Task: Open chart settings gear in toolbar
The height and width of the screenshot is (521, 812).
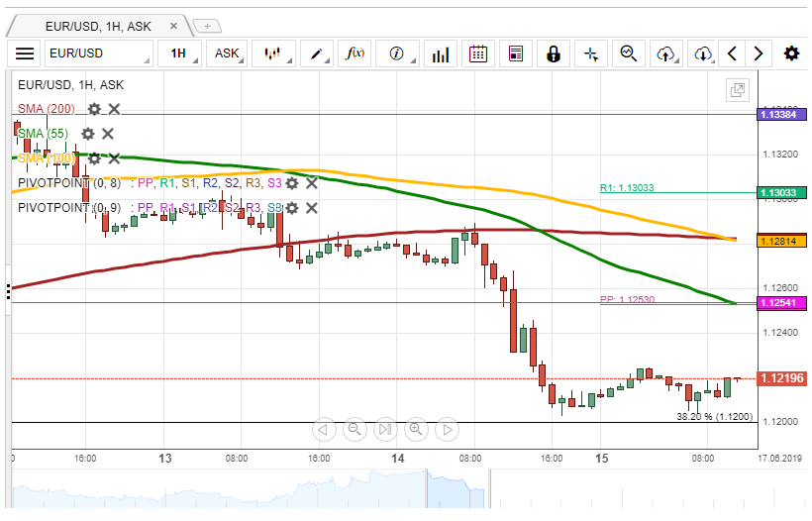Action: tap(791, 53)
